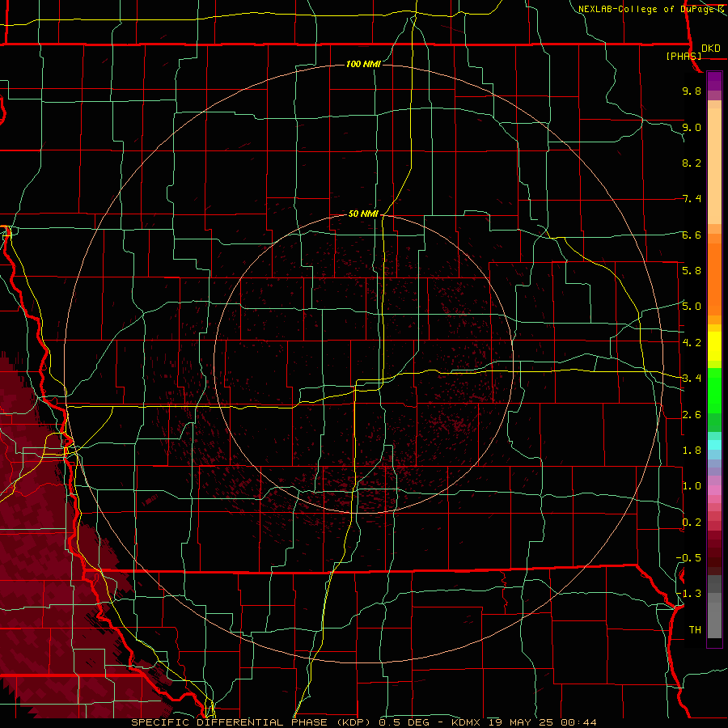The height and width of the screenshot is (728, 728).
Task: Click the 7.4 value on the scale
Action: pyautogui.click(x=692, y=199)
